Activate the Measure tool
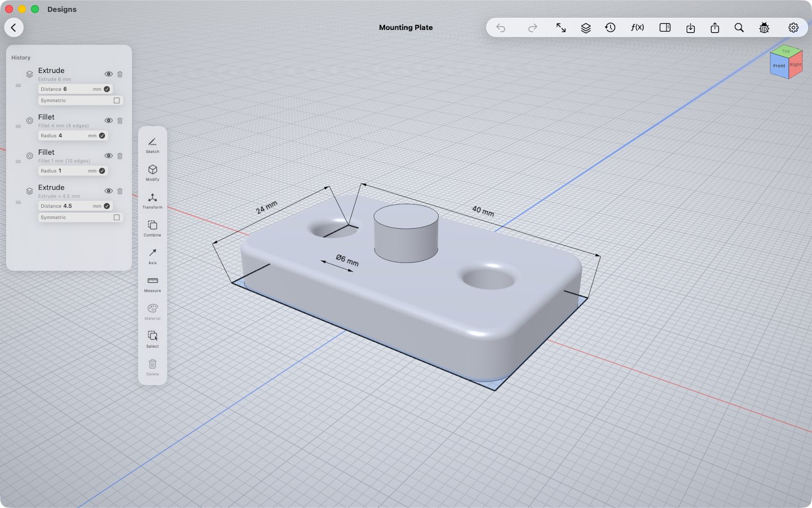 click(x=152, y=284)
